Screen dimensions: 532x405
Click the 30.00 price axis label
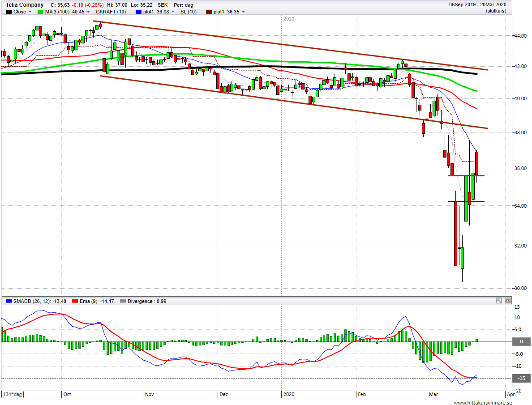coord(520,288)
